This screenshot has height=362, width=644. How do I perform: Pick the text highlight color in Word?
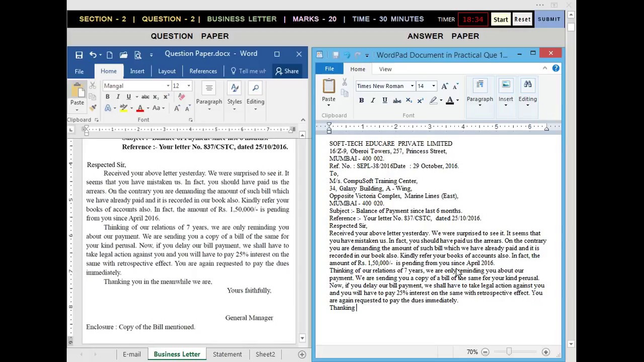coord(124,108)
